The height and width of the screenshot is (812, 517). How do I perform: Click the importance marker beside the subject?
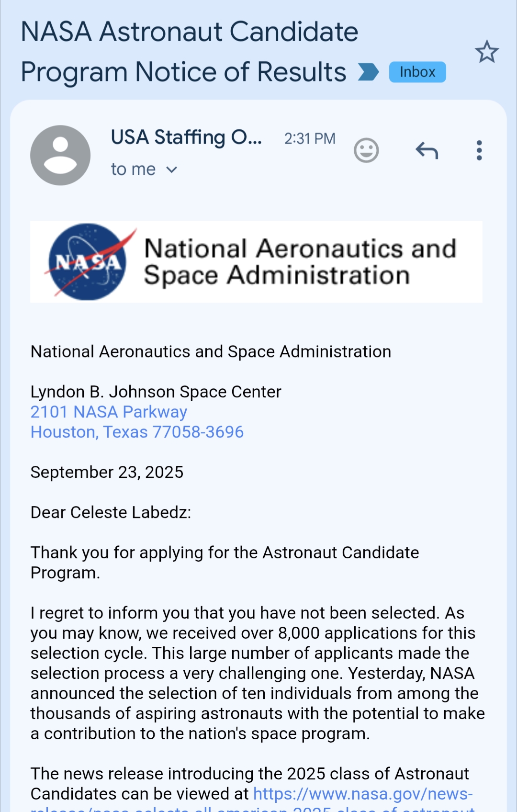coord(368,72)
